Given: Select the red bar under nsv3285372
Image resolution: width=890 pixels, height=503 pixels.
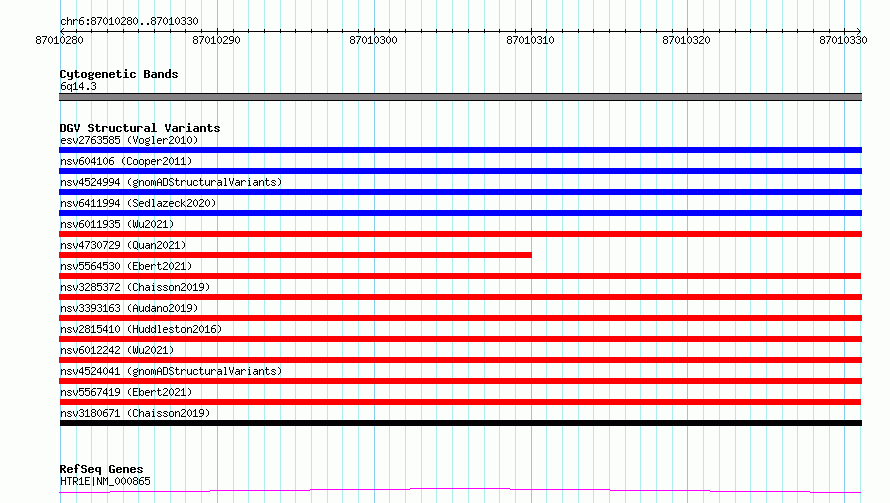Looking at the screenshot, I should (460, 297).
